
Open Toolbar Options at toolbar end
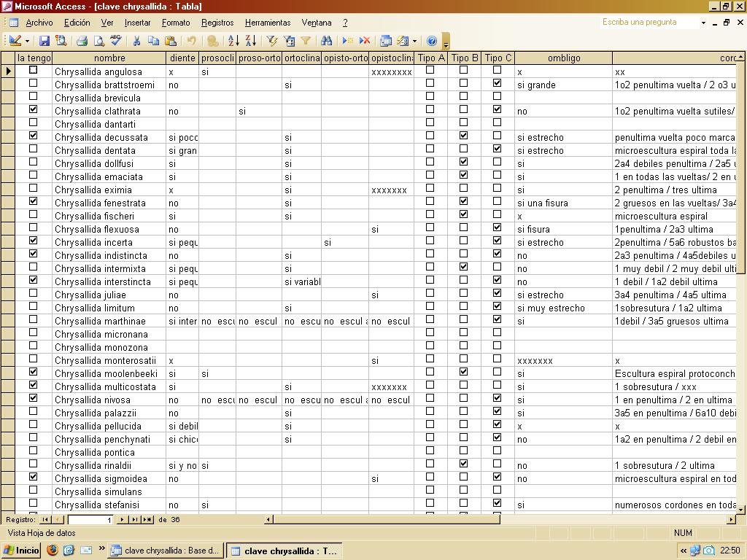[446, 42]
